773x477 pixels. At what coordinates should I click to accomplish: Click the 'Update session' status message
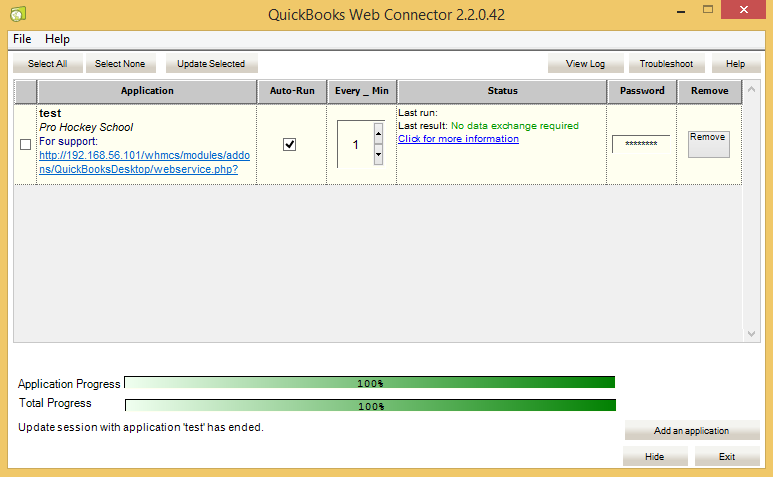coord(141,427)
